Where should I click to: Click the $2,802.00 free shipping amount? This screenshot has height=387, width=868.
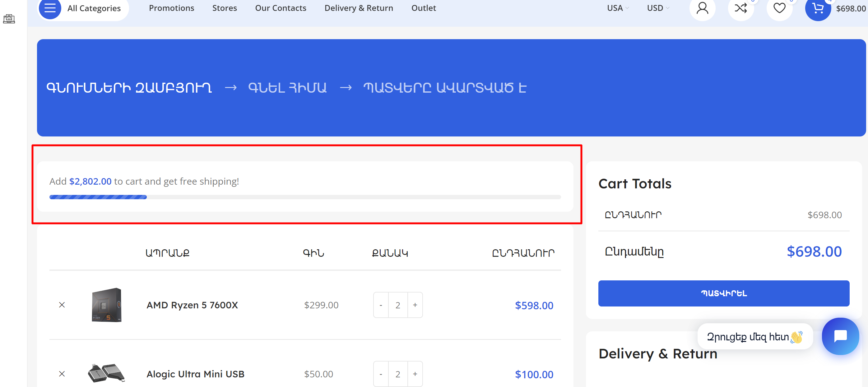point(90,182)
